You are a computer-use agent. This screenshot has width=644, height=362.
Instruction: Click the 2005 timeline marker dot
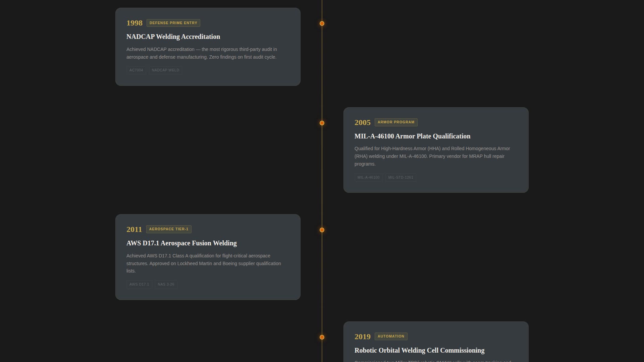(x=322, y=123)
